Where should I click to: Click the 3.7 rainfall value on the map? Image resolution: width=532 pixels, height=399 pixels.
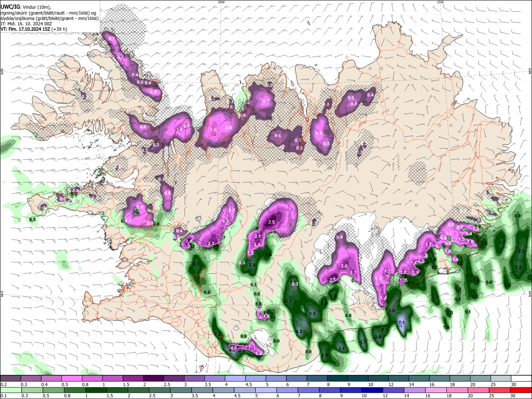363,342
